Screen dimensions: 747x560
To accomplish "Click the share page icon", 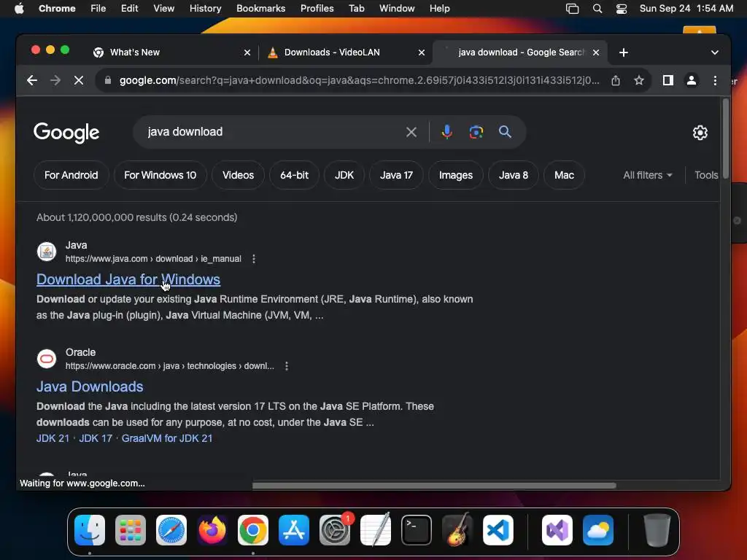I will click(x=616, y=80).
